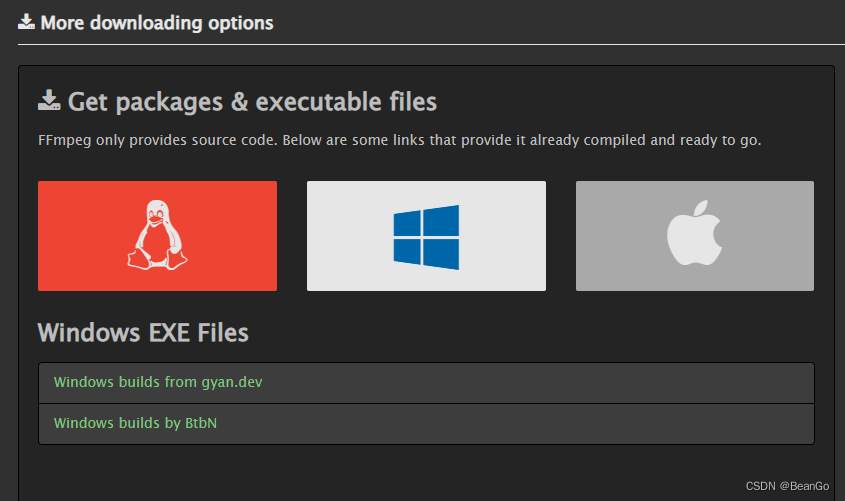Screen dimensions: 845x501
Task: Select the Apple macOS tile
Action: [x=695, y=236]
